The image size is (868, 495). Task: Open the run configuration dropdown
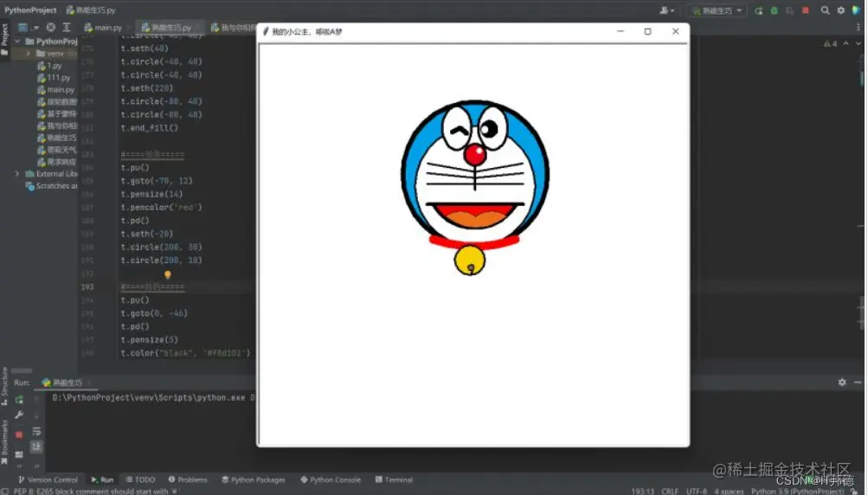[x=717, y=10]
